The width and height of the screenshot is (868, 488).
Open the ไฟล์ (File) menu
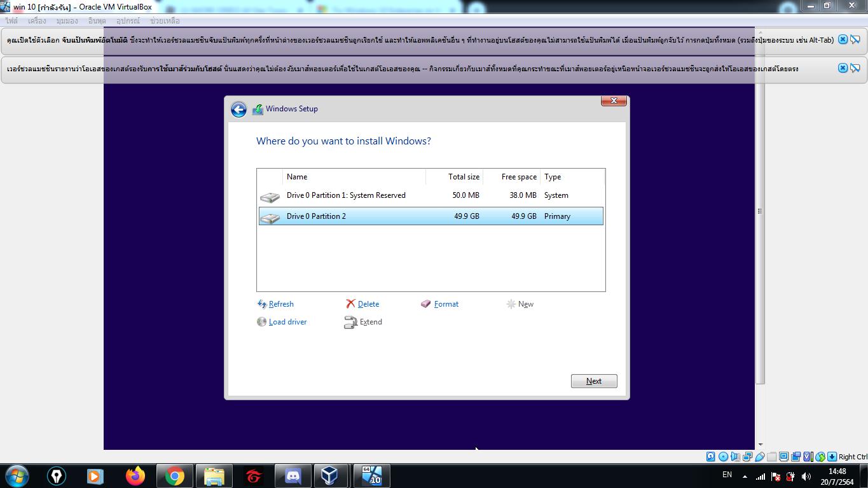[x=11, y=21]
